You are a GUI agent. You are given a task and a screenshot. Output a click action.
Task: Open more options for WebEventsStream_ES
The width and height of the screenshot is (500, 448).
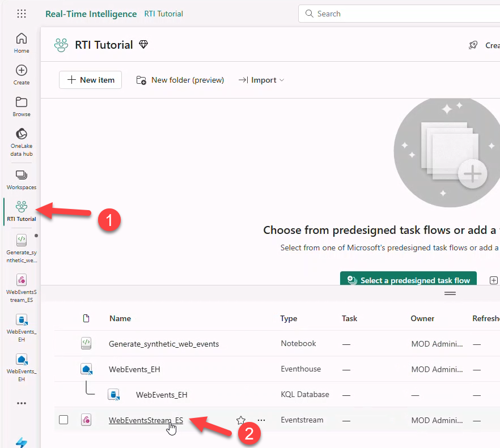pos(261,420)
